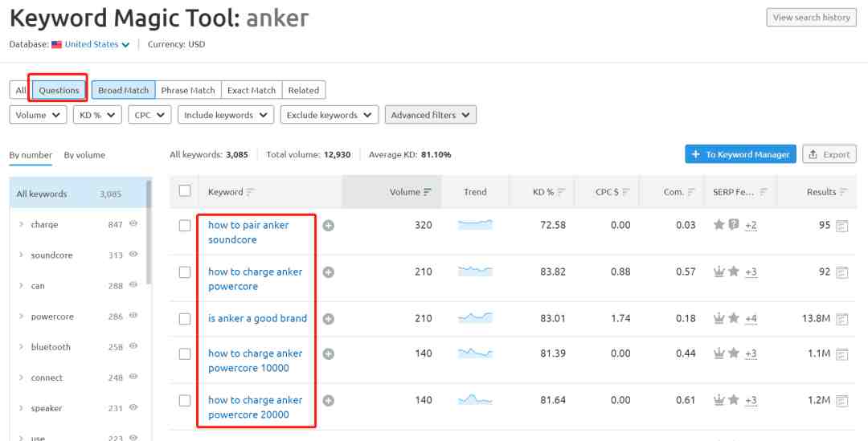Check the 'anker powercore 20000' row
868x441 pixels.
click(185, 401)
